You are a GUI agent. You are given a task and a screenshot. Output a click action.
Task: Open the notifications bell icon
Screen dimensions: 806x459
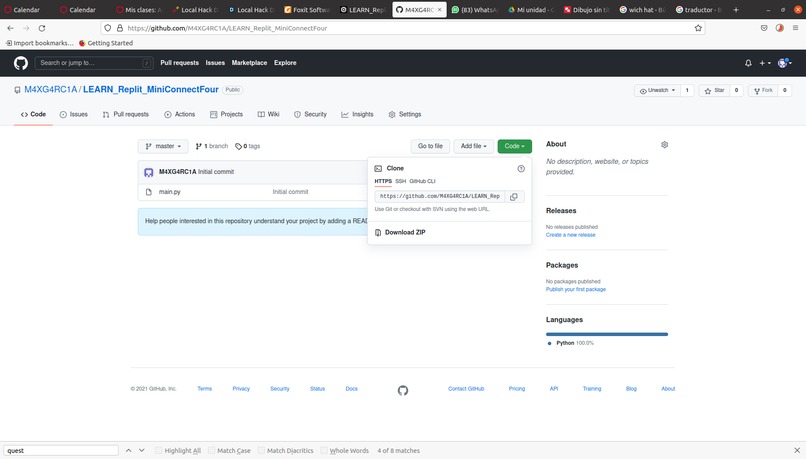[748, 63]
